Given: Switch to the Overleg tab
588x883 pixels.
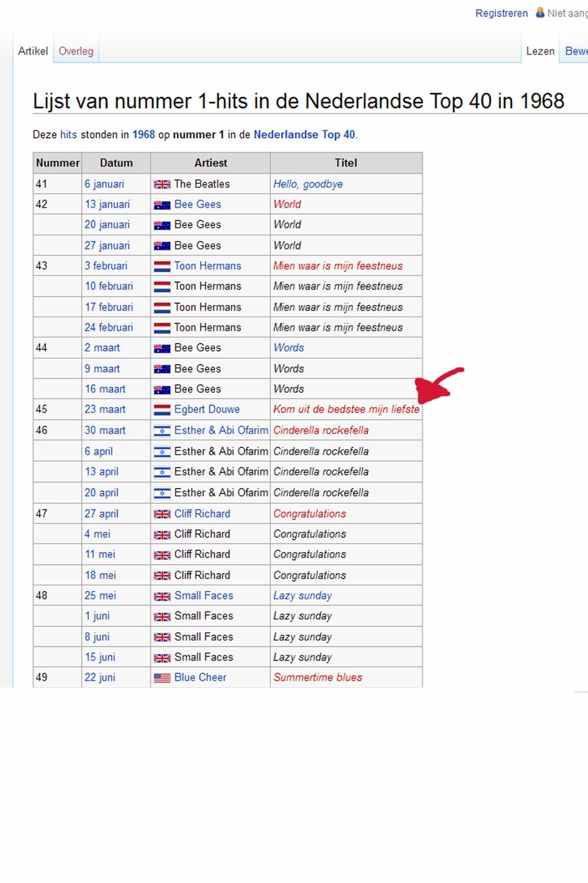Looking at the screenshot, I should pos(76,51).
